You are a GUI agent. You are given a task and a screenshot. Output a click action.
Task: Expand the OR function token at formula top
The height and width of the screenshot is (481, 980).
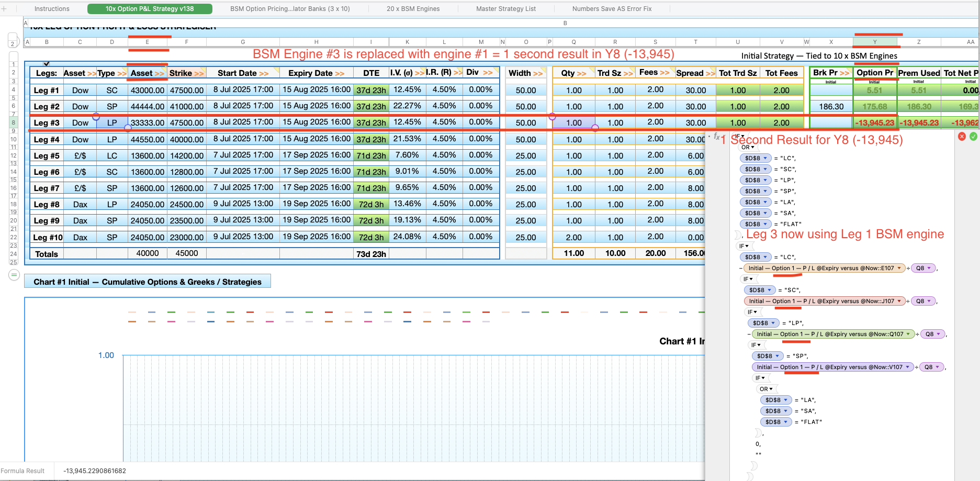[752, 147]
